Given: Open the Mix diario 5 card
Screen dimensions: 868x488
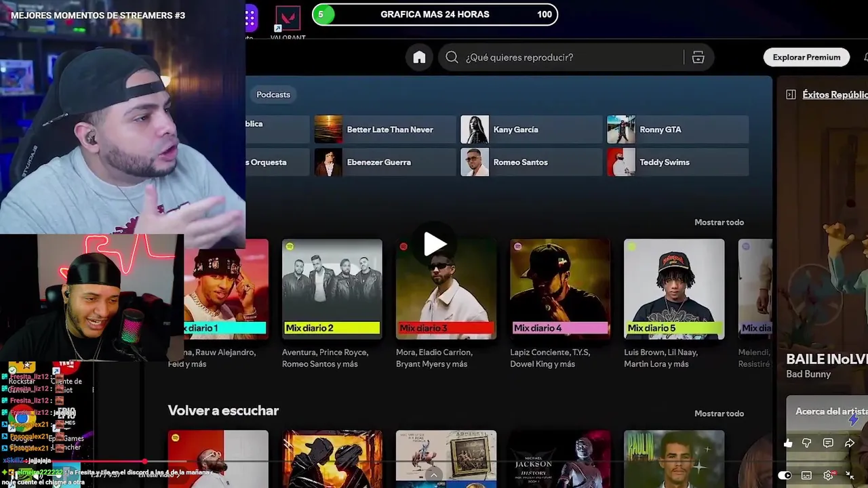Looking at the screenshot, I should [674, 289].
